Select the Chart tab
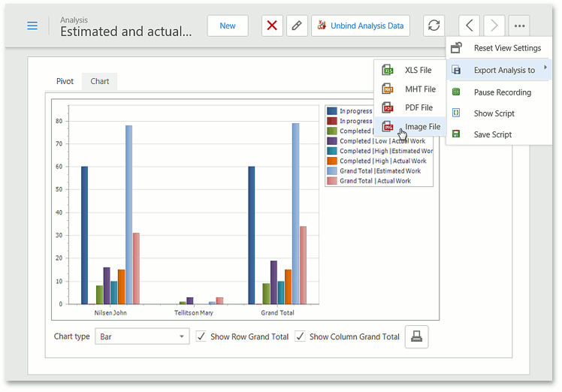The image size is (562, 392). (x=100, y=81)
